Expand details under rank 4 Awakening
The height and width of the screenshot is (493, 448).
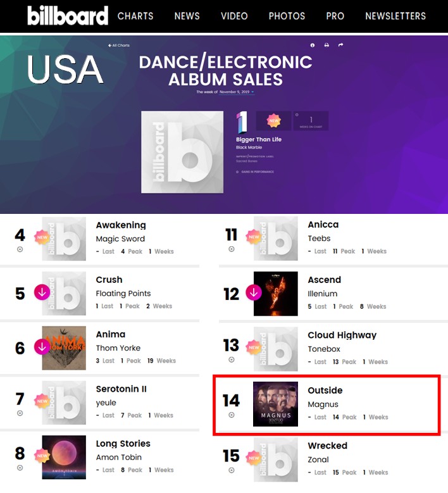[x=20, y=249]
